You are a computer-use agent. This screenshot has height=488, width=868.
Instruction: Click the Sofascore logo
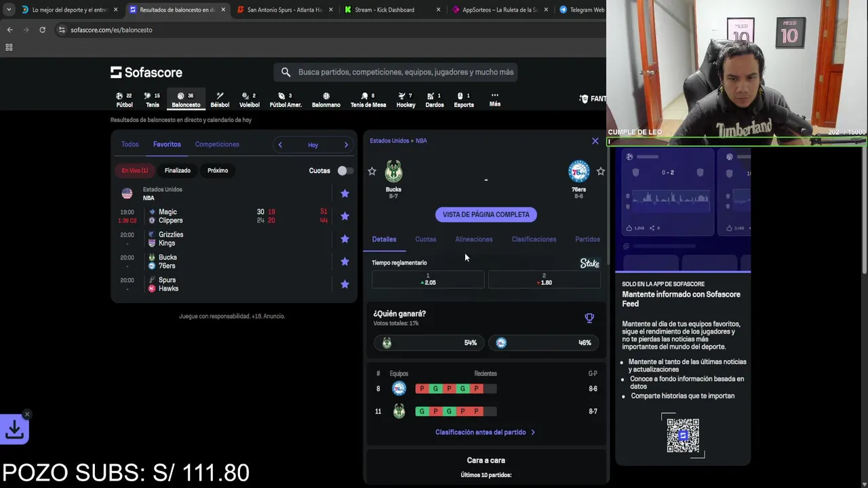[146, 73]
